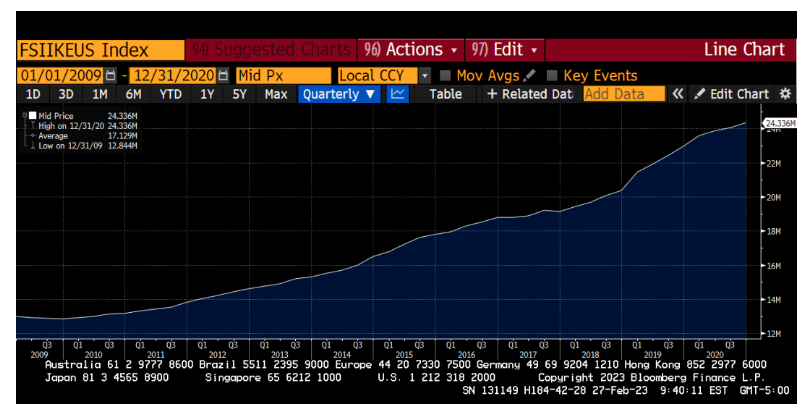Click the FSIIKEUS Index security field
The image size is (807, 410).
[100, 50]
